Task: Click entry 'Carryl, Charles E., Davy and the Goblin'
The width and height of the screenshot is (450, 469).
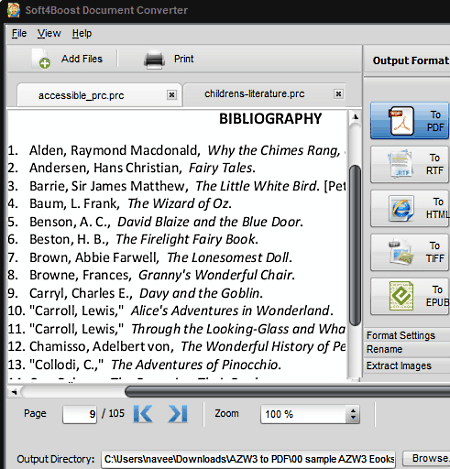Action: pos(135,293)
